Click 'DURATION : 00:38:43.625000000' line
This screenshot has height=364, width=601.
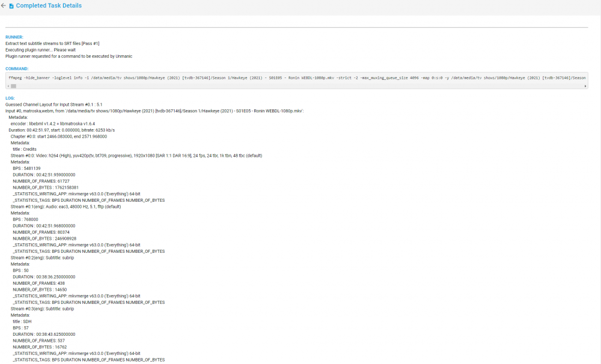[x=44, y=335]
